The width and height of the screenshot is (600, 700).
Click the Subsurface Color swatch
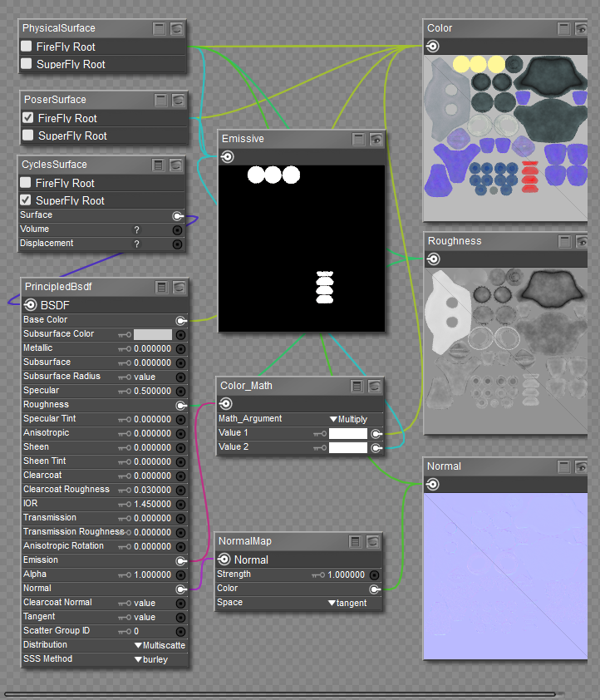pos(153,334)
